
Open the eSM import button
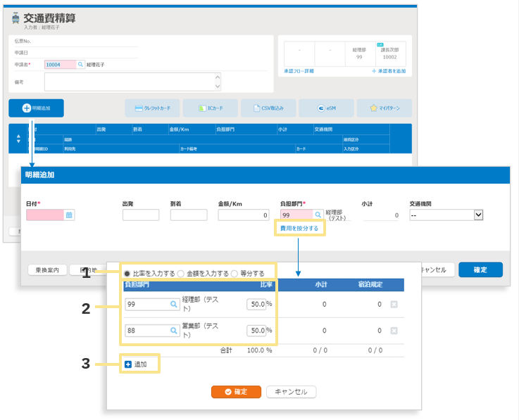326,108
